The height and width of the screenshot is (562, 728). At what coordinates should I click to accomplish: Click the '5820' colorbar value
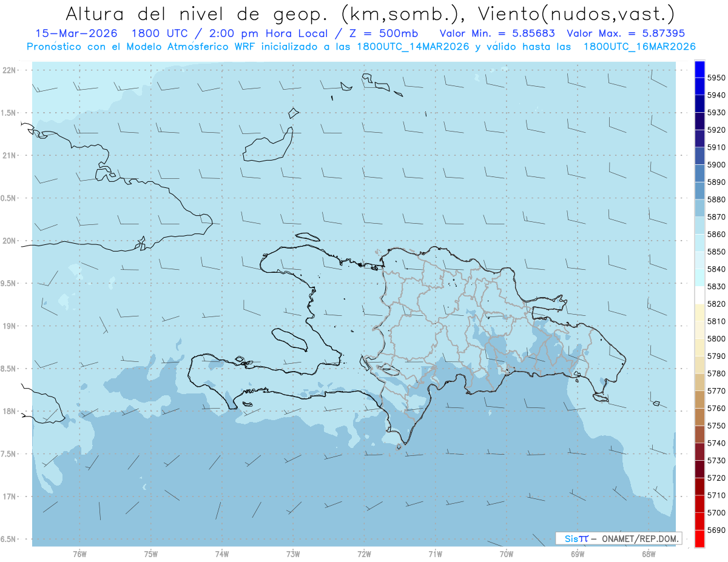point(717,304)
